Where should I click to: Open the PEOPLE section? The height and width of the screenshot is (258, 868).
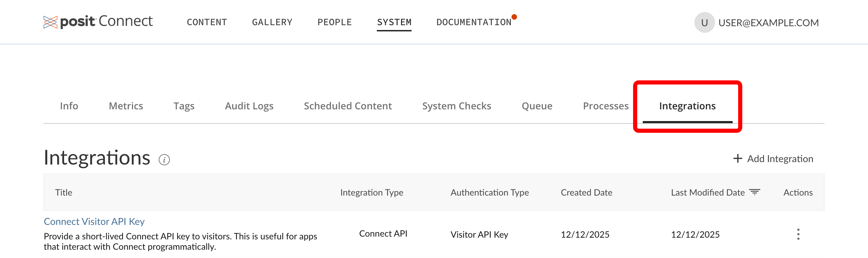(x=334, y=22)
